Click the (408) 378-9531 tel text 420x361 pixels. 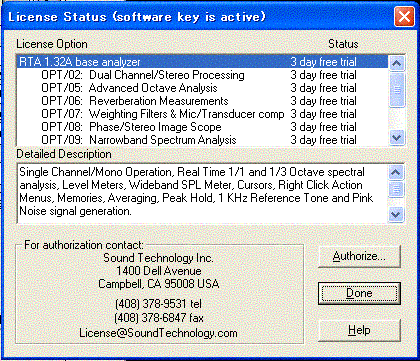point(158,304)
